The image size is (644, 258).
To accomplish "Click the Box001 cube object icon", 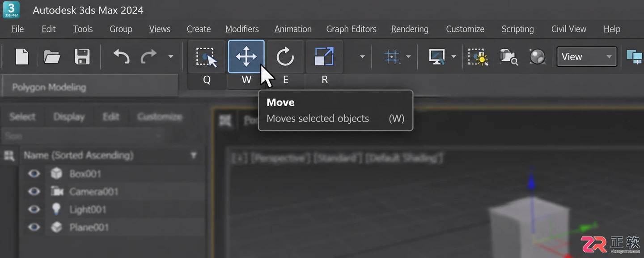I will (x=56, y=173).
